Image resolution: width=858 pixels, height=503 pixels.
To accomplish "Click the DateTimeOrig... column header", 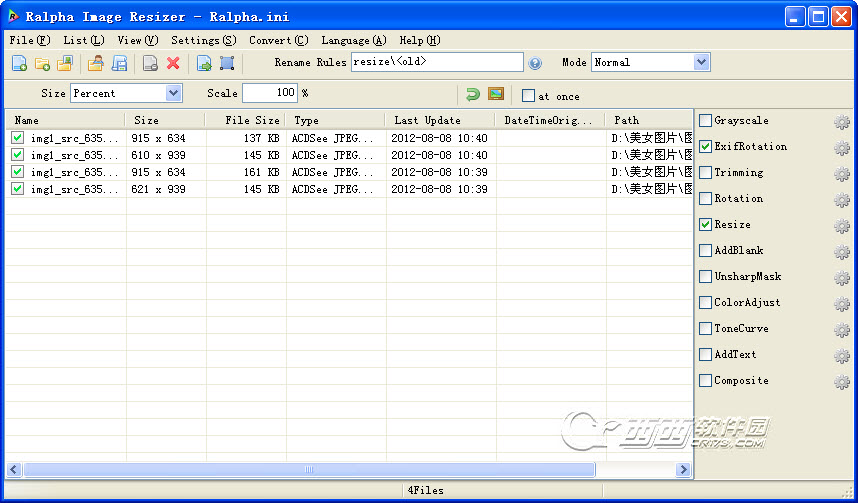I will point(550,120).
